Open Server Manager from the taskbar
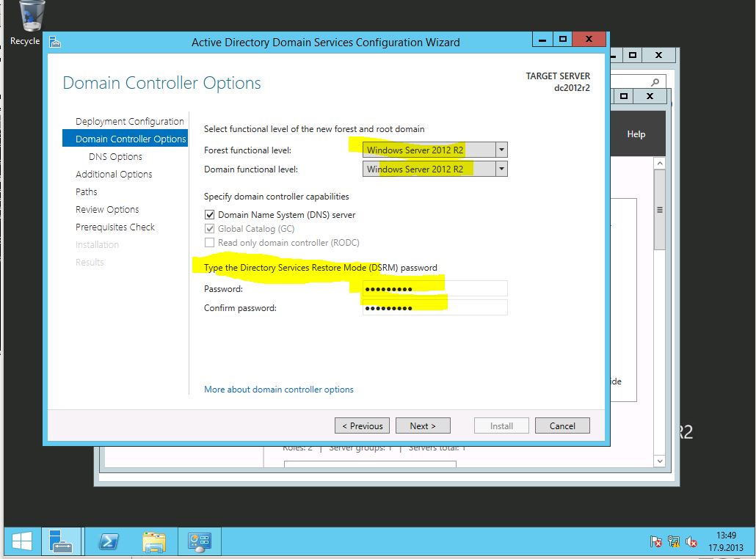 61,541
